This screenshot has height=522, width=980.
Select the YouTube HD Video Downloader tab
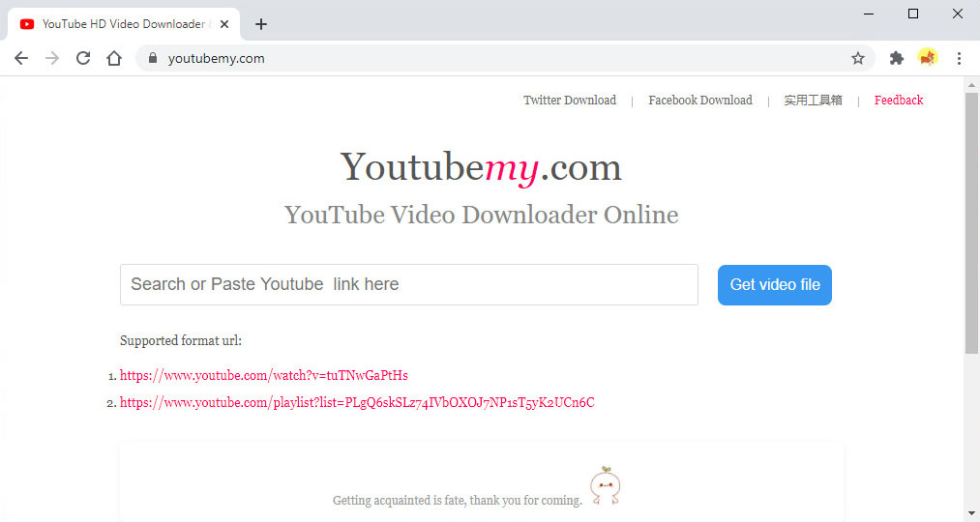point(124,24)
